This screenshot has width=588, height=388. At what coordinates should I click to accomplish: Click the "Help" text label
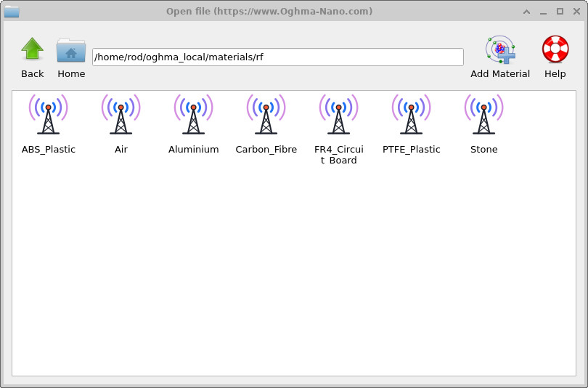click(x=555, y=74)
